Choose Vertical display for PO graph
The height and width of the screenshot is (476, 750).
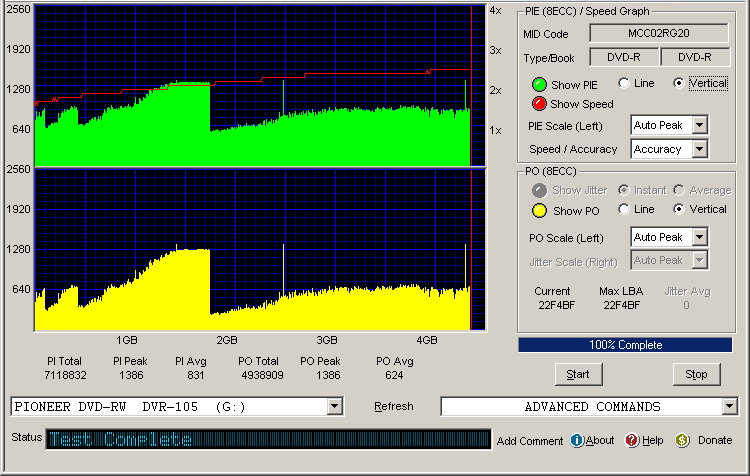pyautogui.click(x=681, y=209)
